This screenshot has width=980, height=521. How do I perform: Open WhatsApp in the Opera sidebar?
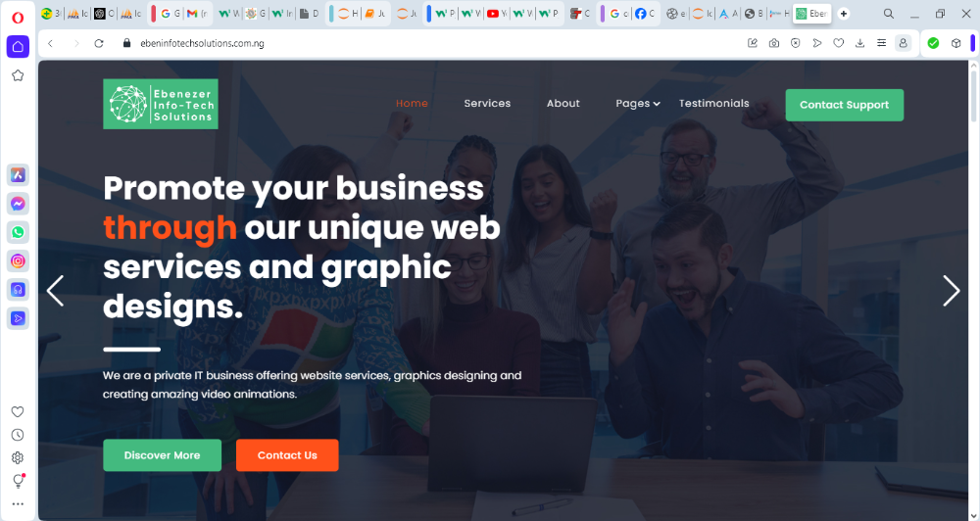(x=18, y=232)
